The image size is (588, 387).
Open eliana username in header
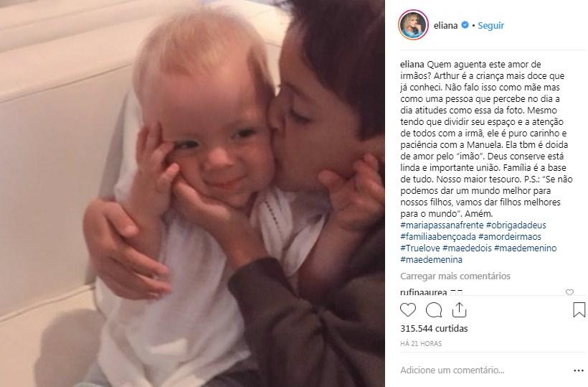pos(445,26)
